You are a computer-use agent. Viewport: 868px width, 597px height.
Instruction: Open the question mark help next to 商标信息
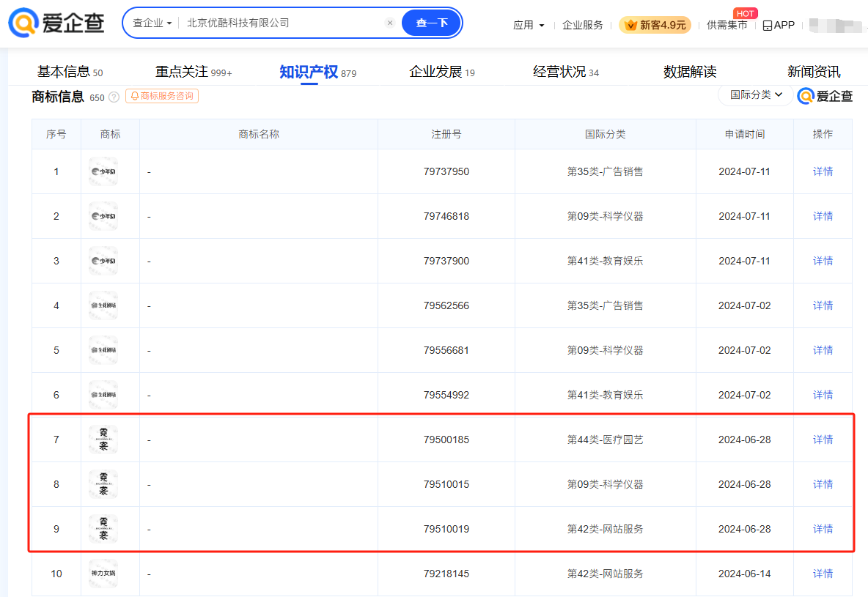(x=114, y=97)
